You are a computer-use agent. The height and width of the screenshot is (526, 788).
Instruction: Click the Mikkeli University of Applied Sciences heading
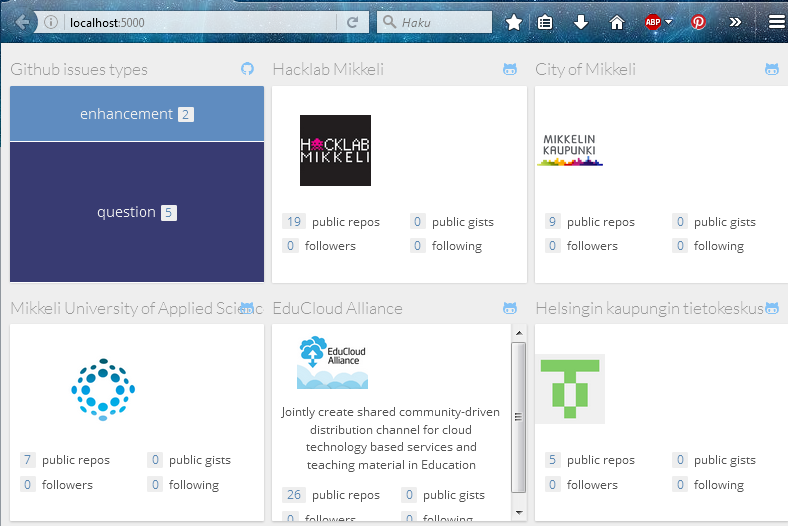click(x=136, y=308)
